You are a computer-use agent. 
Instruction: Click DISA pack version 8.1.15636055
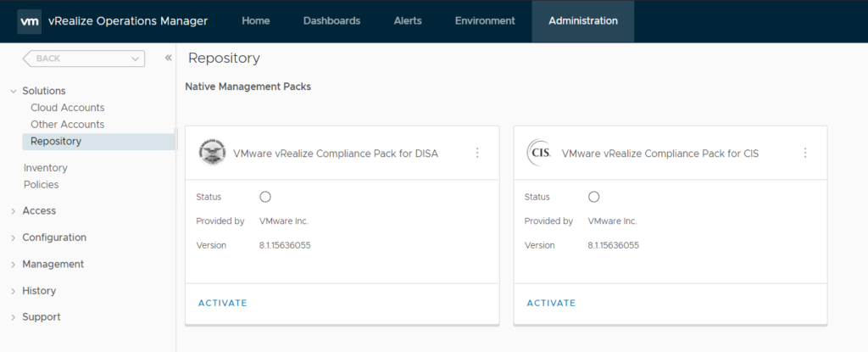[285, 245]
